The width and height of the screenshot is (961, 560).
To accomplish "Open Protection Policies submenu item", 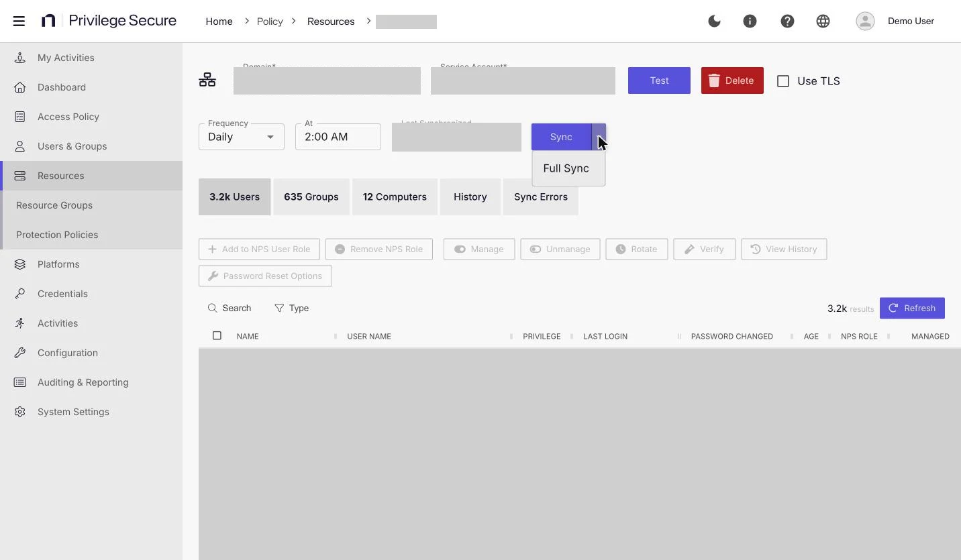I will 91,235.
